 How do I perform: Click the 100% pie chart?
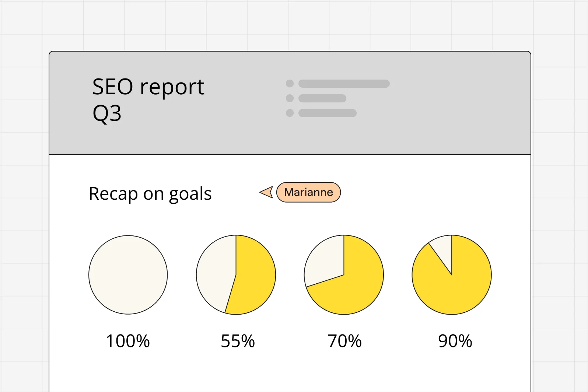tap(128, 275)
